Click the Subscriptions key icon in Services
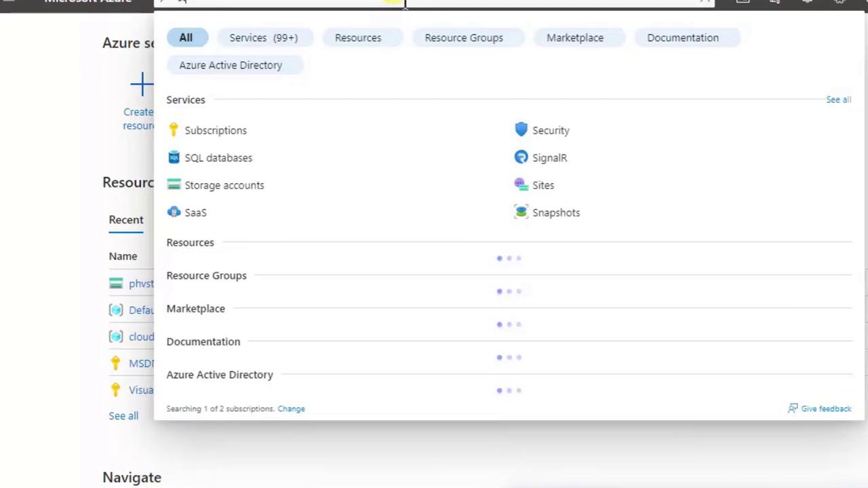 [174, 130]
